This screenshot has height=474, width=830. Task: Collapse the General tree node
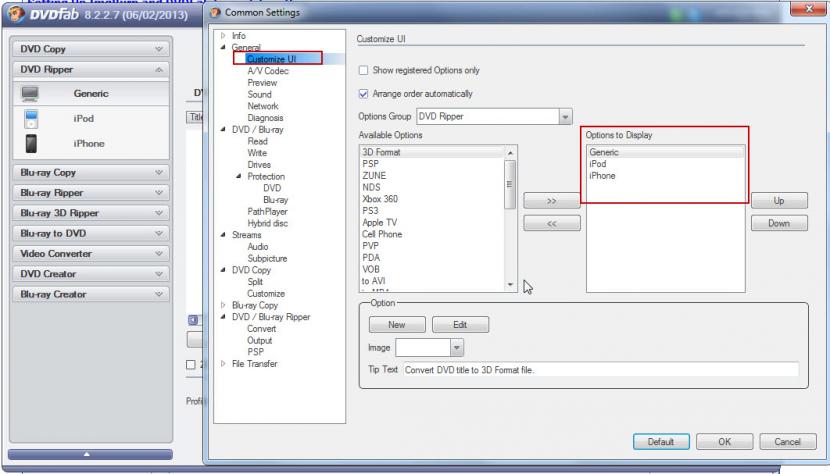pyautogui.click(x=223, y=47)
